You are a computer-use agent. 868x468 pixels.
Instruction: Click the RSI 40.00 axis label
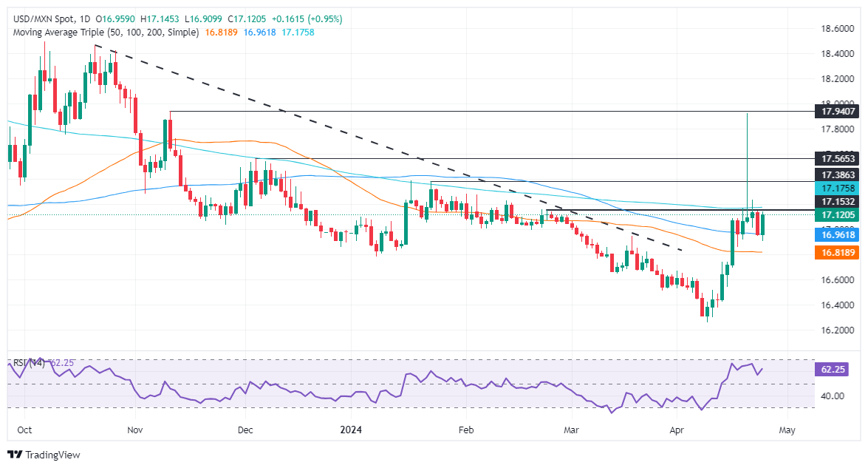coord(832,396)
